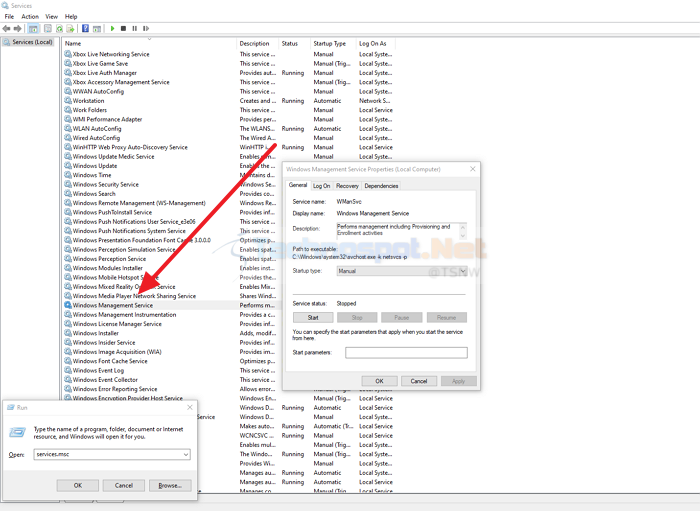700x511 pixels.
Task: Click Cancel in the Properties dialog
Action: [x=419, y=381]
